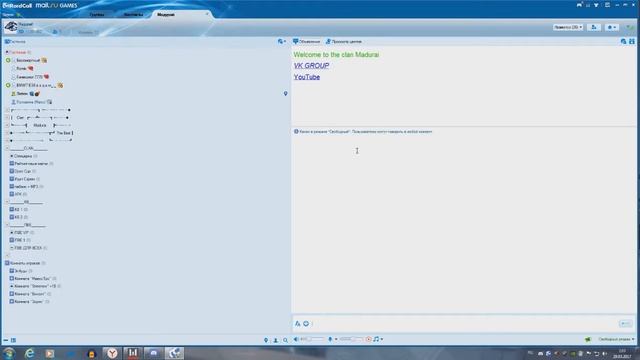Open the emoji picker in chat input
The width and height of the screenshot is (640, 360).
point(306,324)
